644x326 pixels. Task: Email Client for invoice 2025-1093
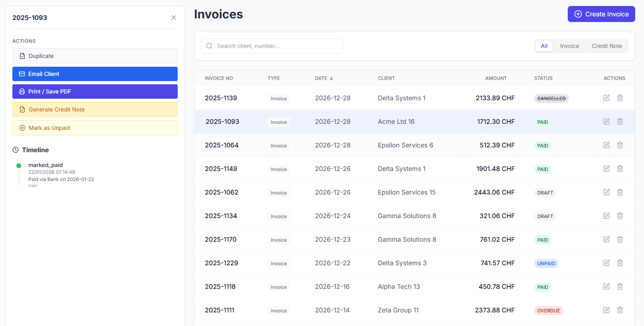(x=95, y=74)
